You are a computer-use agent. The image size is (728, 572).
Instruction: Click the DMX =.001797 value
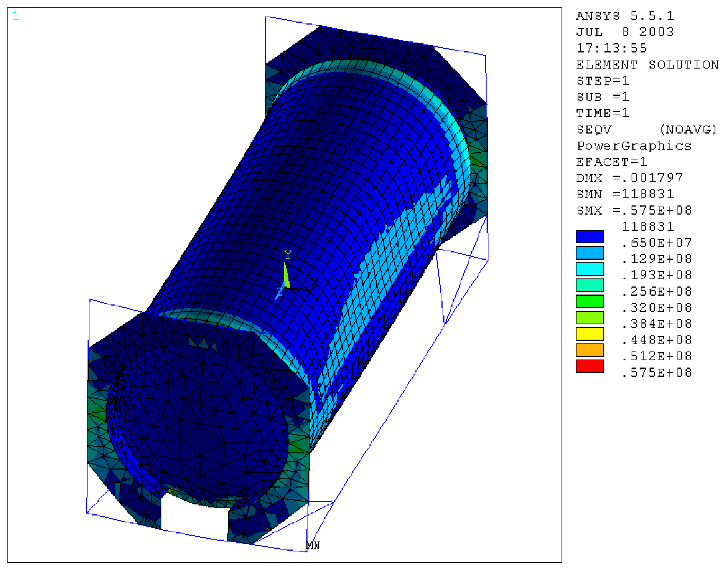(629, 178)
